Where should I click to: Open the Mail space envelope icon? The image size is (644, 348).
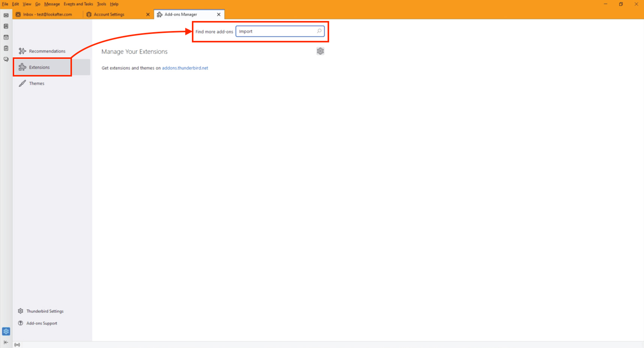click(x=6, y=15)
